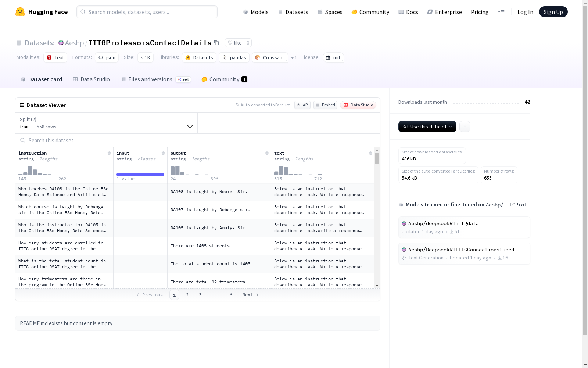
Task: Focus the Search this dataset field
Action: 198,140
